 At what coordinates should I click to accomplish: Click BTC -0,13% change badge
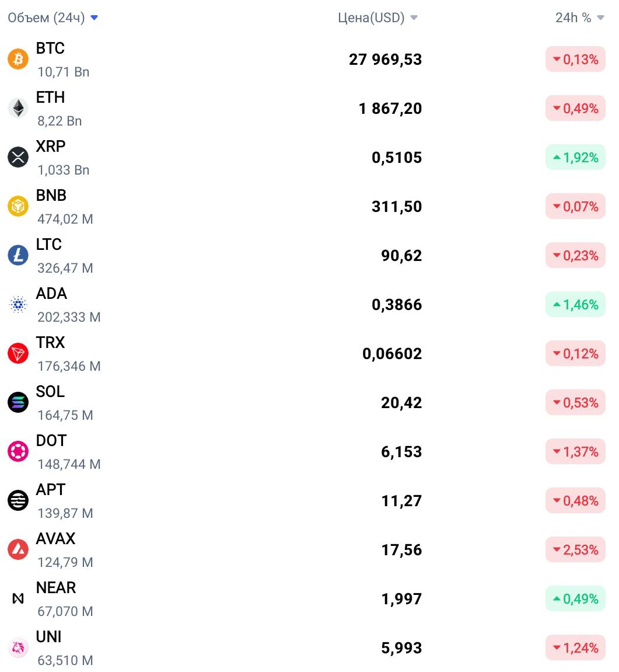[575, 59]
